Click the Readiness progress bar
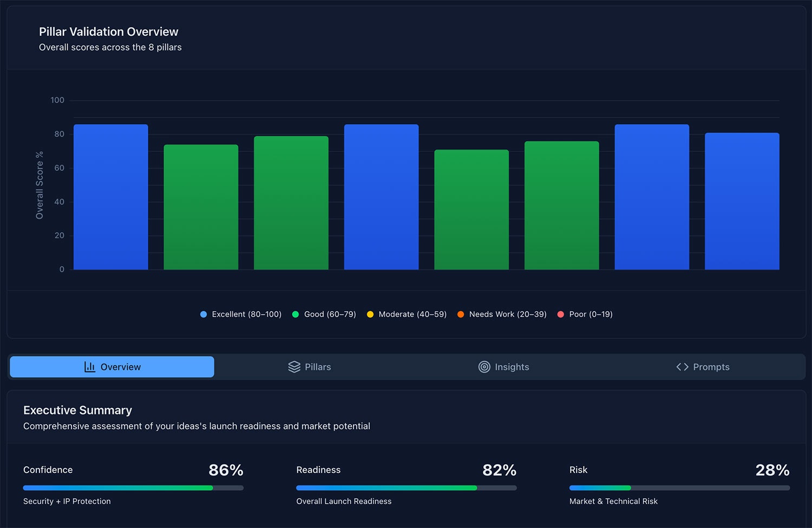812x528 pixels. pos(406,487)
